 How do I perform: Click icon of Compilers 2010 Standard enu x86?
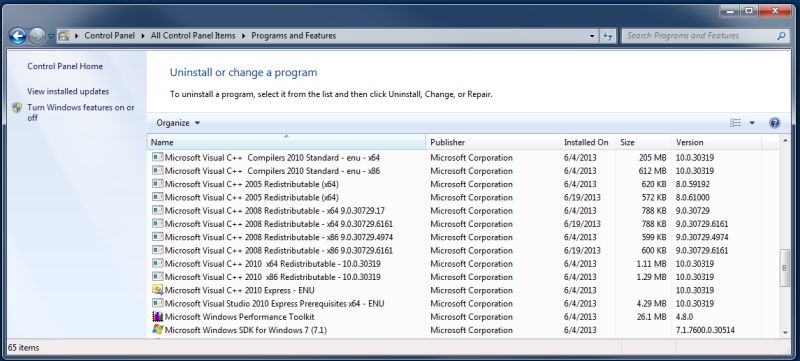[x=158, y=170]
